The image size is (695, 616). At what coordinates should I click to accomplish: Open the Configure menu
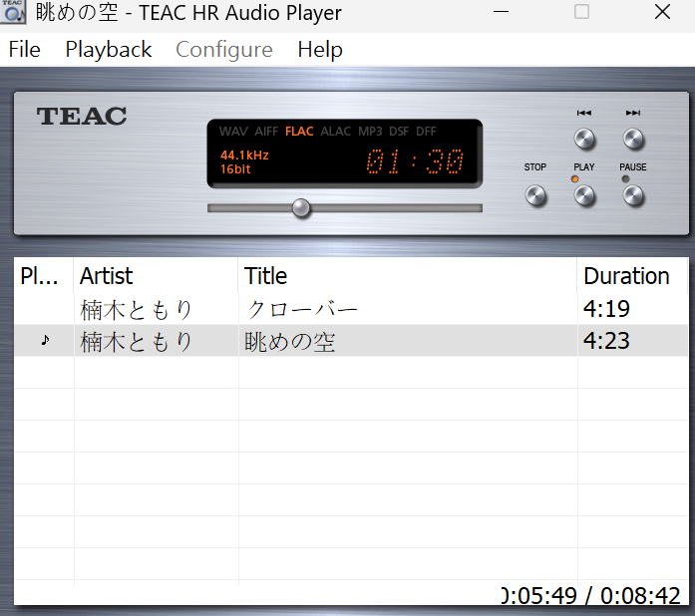[x=223, y=49]
